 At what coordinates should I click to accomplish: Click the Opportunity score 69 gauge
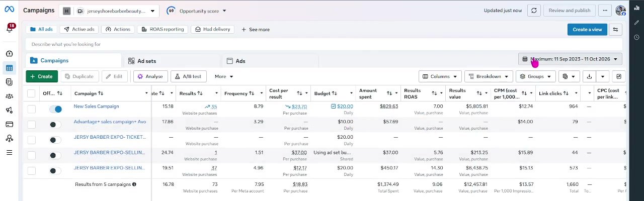pyautogui.click(x=171, y=11)
